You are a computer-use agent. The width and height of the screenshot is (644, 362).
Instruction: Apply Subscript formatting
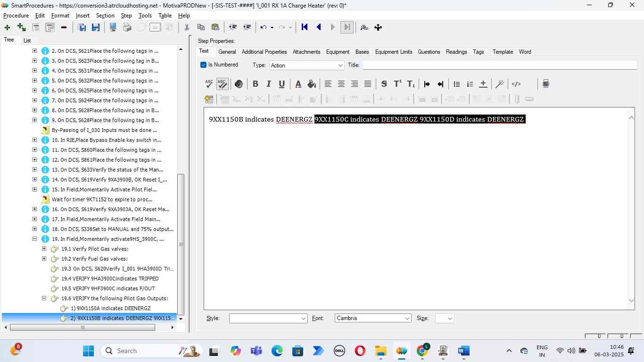(411, 84)
